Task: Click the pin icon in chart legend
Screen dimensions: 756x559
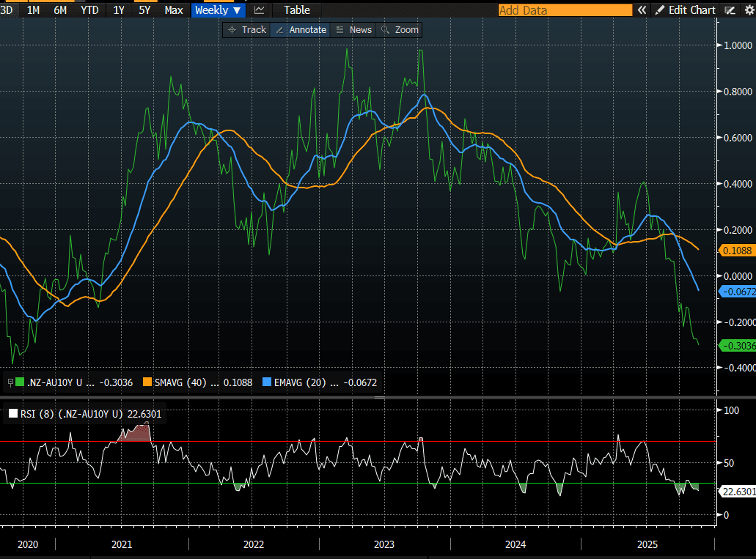Action: coord(10,382)
